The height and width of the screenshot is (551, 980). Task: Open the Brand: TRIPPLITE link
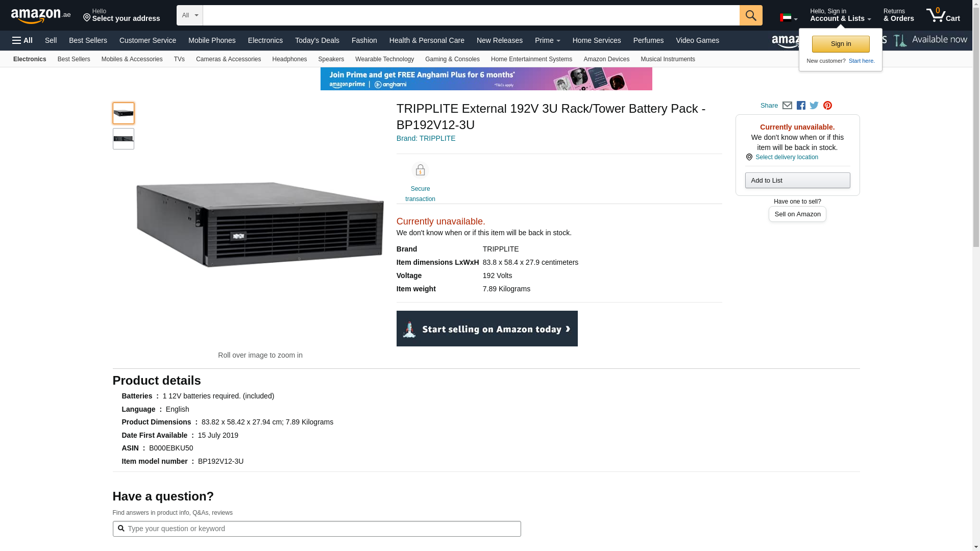[x=426, y=138]
